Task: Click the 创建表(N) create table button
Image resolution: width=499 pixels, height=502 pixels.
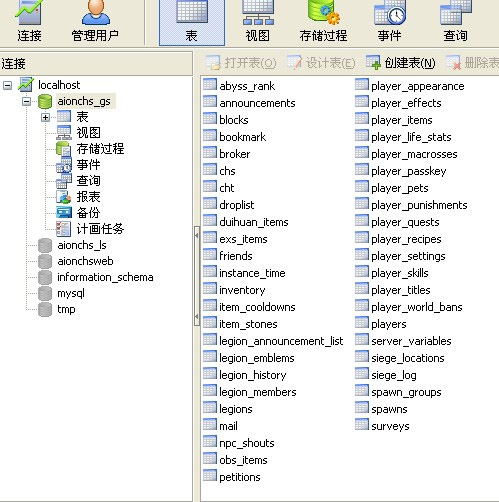Action: [400, 62]
